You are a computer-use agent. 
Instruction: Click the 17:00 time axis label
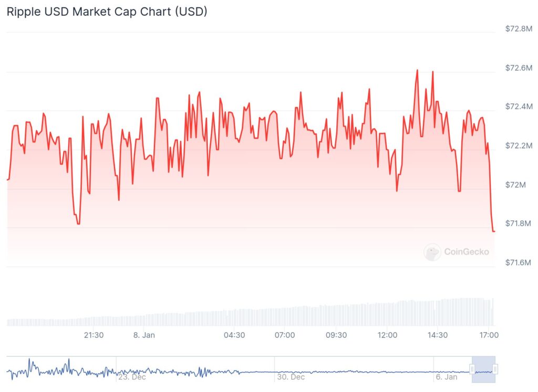(x=489, y=335)
